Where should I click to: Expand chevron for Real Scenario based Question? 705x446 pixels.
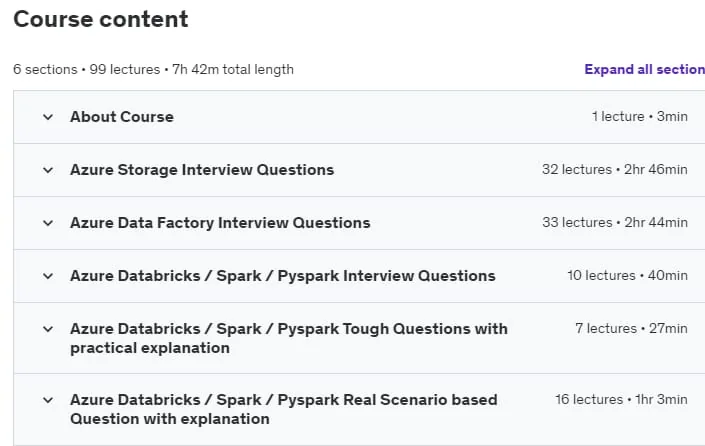[x=48, y=400]
